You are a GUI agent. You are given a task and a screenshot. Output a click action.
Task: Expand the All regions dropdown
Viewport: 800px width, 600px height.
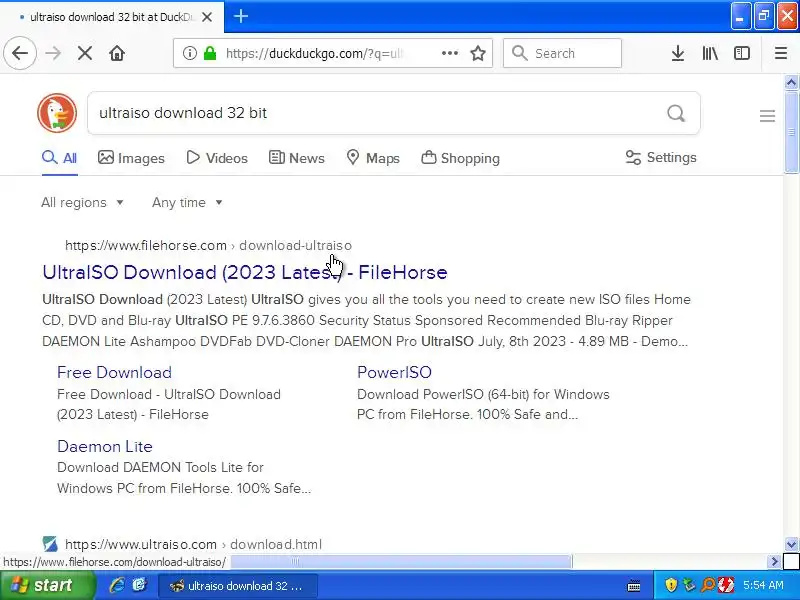pyautogui.click(x=82, y=203)
